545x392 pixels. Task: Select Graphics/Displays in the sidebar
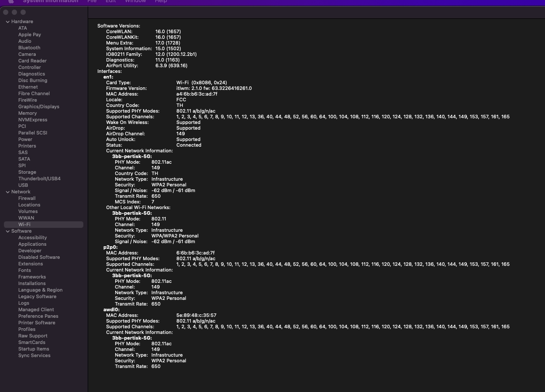coord(39,107)
